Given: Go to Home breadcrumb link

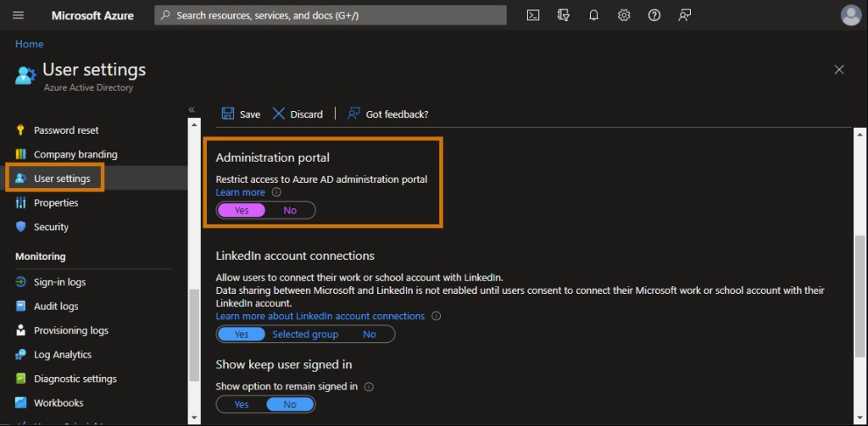Looking at the screenshot, I should click(x=30, y=44).
